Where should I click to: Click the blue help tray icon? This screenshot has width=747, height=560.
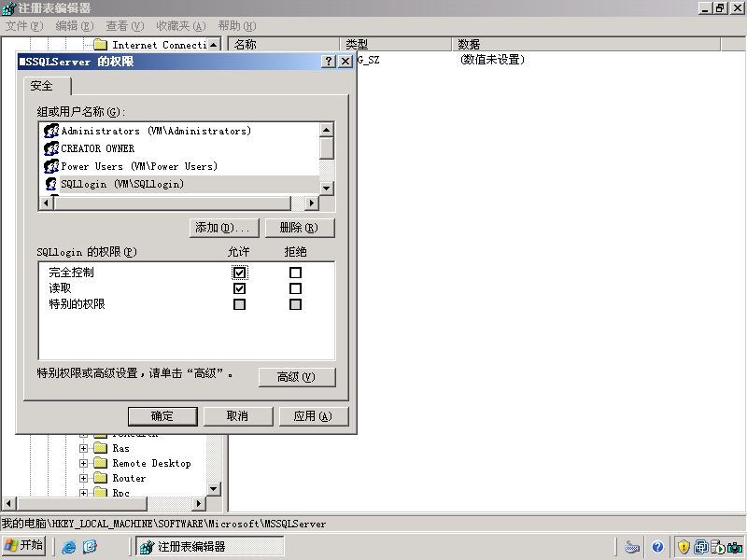658,547
